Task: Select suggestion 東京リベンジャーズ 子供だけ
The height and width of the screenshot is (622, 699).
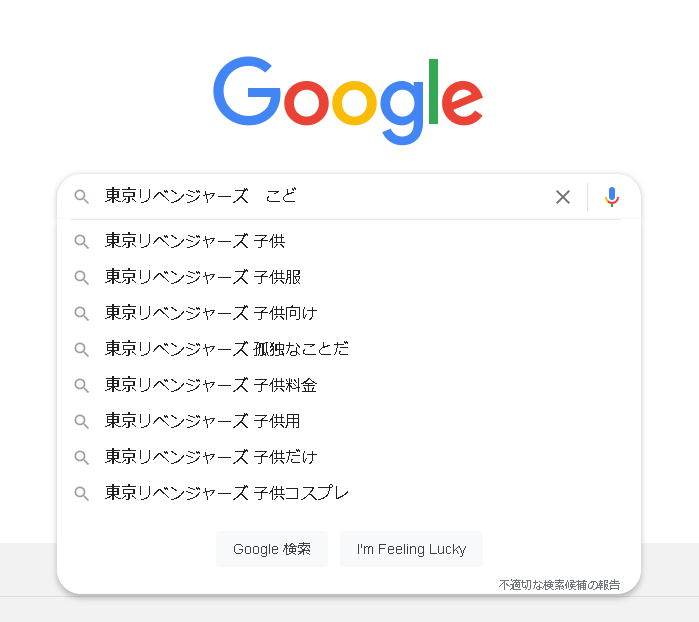Action: [349, 457]
